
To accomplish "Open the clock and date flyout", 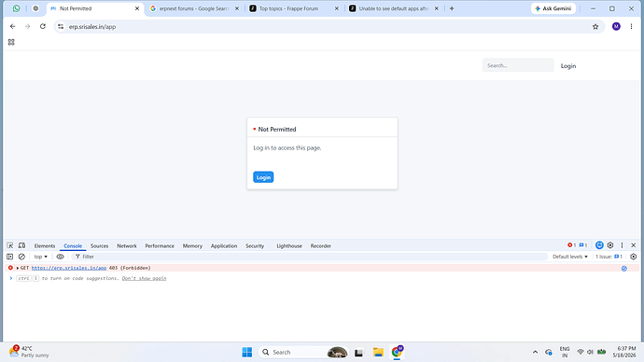I will tap(624, 352).
